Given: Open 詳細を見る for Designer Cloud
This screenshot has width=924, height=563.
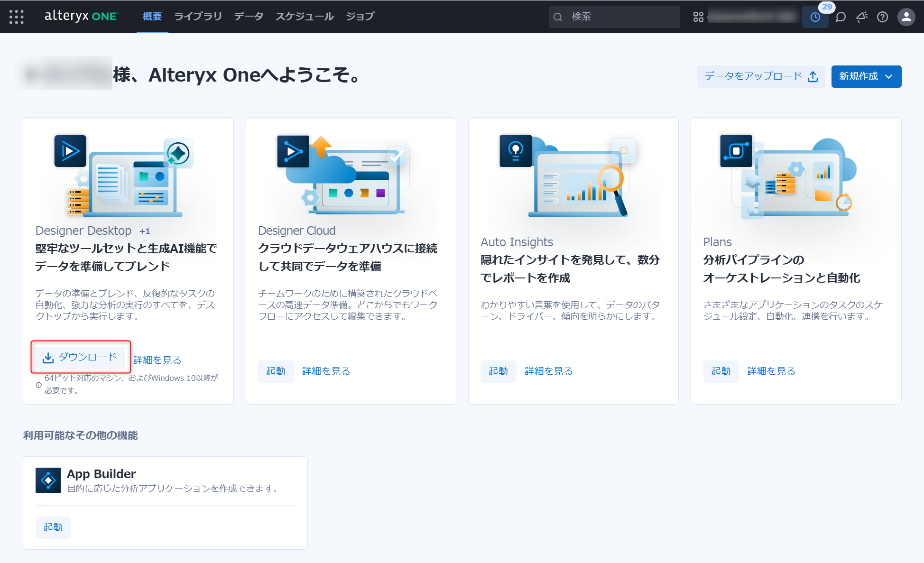Looking at the screenshot, I should click(326, 371).
